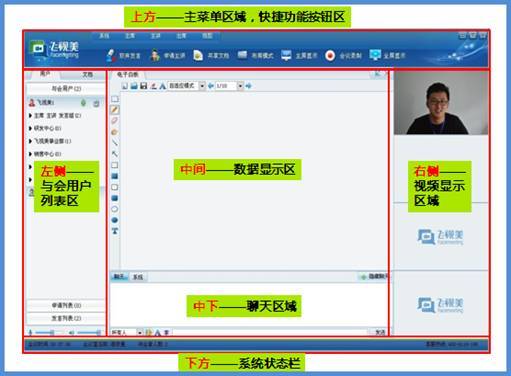Send the chat message with send button
Screen dimensions: 511x376
(x=379, y=332)
